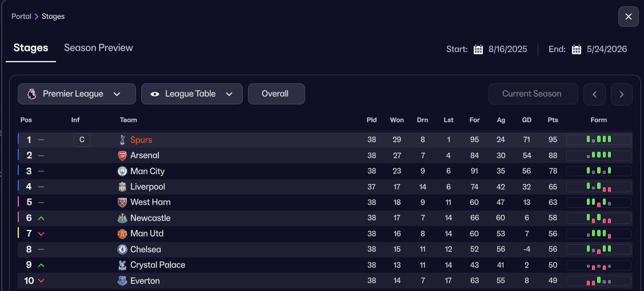Viewport: 644px width, 291px height.
Task: Go to the next season arrow
Action: 622,94
